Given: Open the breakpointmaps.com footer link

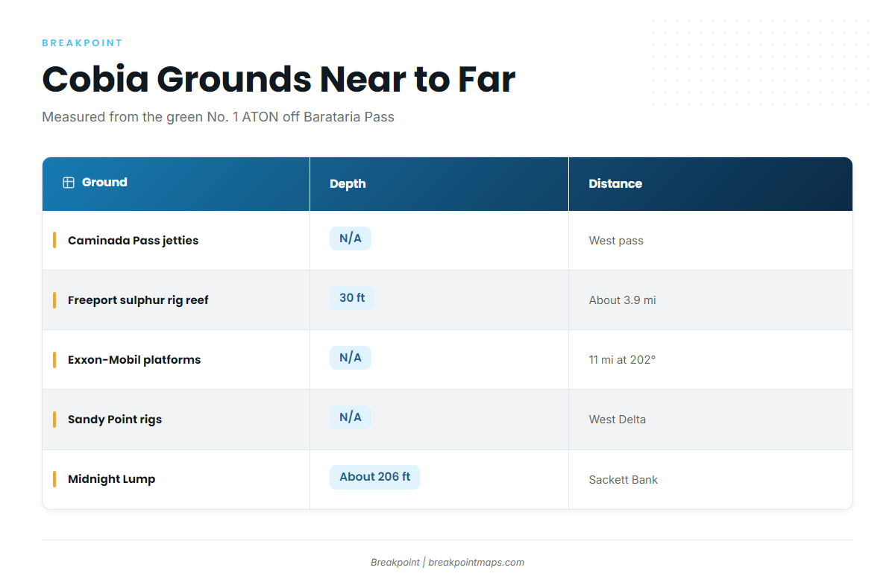Looking at the screenshot, I should click(x=477, y=563).
